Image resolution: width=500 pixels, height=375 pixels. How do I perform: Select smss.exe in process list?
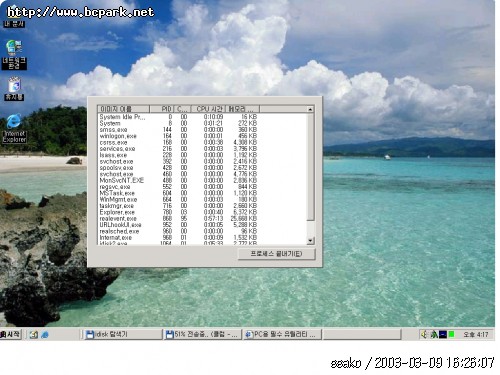178,129
